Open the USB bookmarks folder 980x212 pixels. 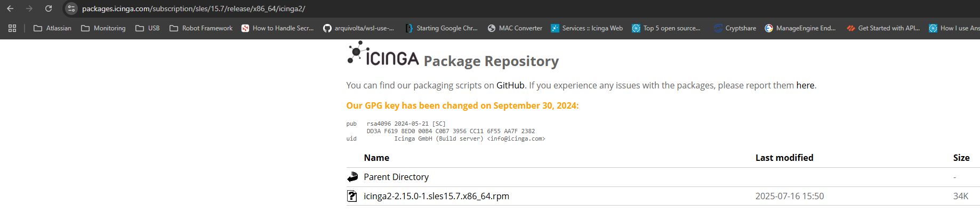(148, 28)
